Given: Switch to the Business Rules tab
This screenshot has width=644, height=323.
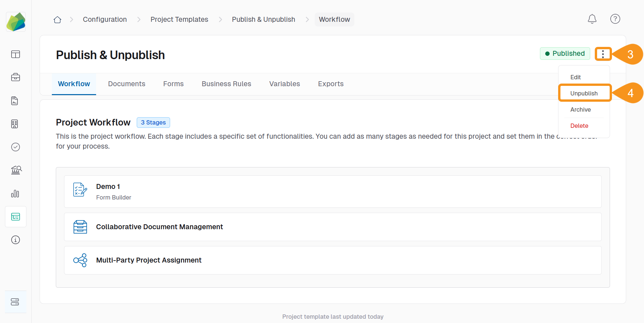Looking at the screenshot, I should tap(226, 84).
